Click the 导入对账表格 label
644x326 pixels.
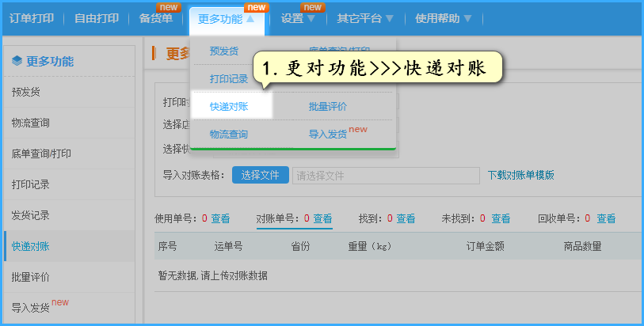pyautogui.click(x=194, y=176)
